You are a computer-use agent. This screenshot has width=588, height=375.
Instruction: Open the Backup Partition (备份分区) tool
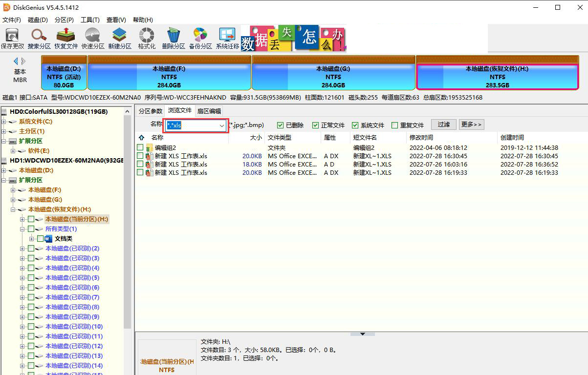200,39
